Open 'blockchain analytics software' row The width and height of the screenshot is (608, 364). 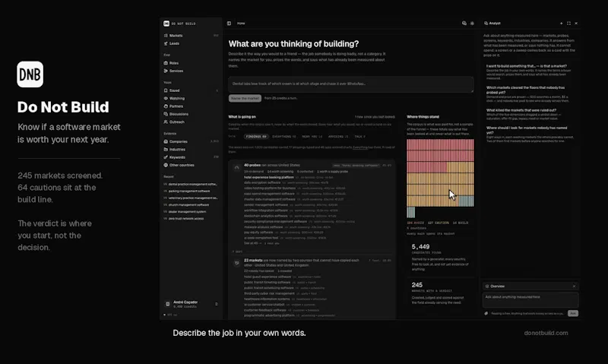click(x=265, y=216)
